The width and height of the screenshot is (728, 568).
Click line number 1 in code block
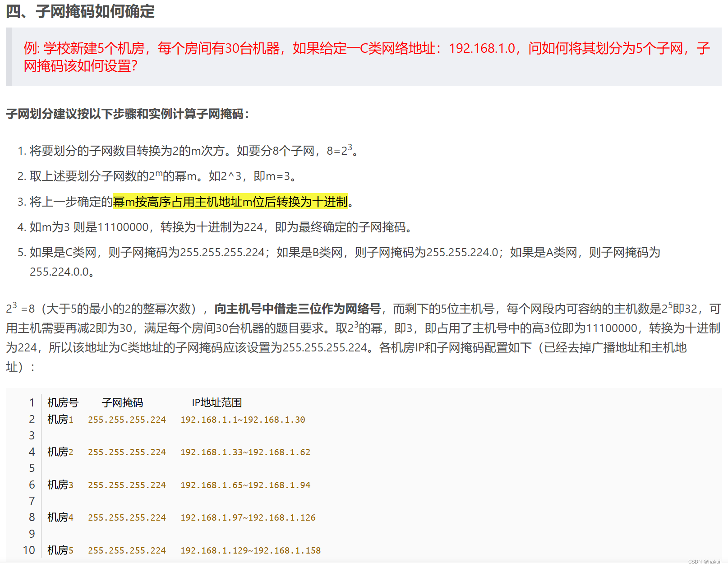click(x=32, y=402)
